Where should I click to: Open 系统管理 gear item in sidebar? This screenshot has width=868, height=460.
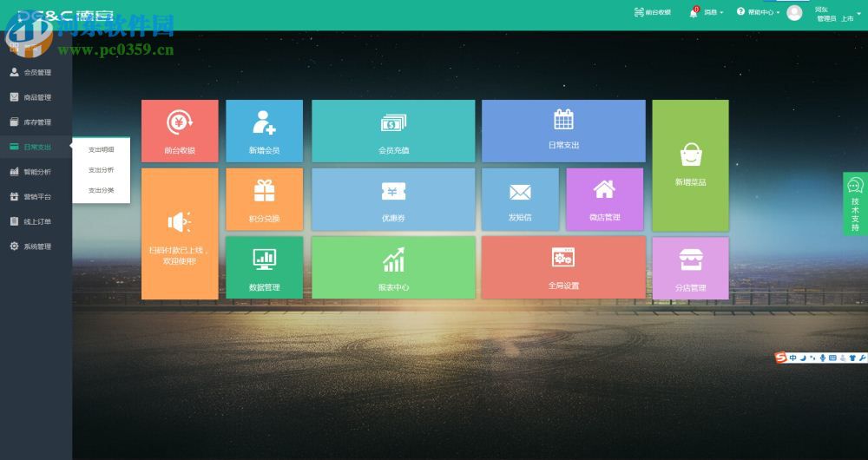click(36, 246)
